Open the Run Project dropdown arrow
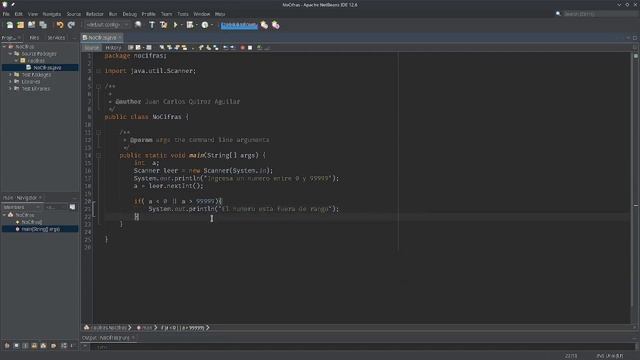Image resolution: width=640 pixels, height=360 pixels. click(181, 25)
